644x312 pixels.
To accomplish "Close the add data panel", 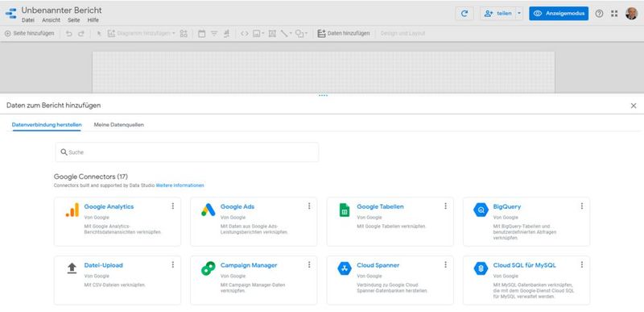I will point(634,106).
